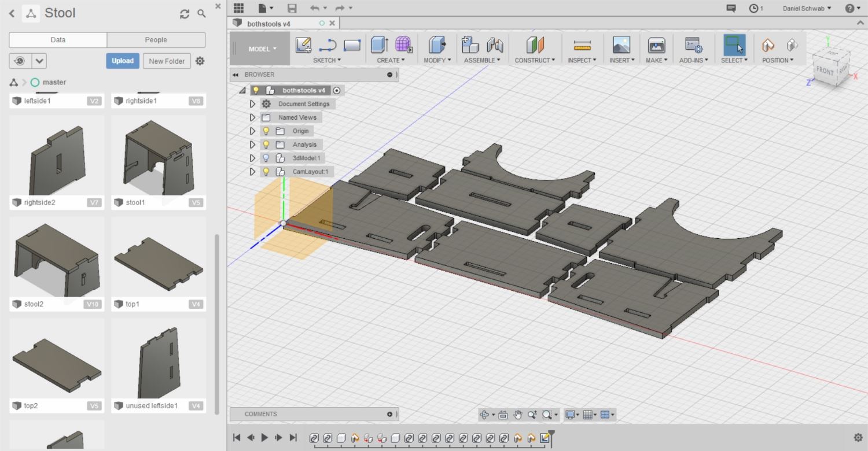The height and width of the screenshot is (451, 868).
Task: Click the Save disk icon
Action: pos(292,8)
